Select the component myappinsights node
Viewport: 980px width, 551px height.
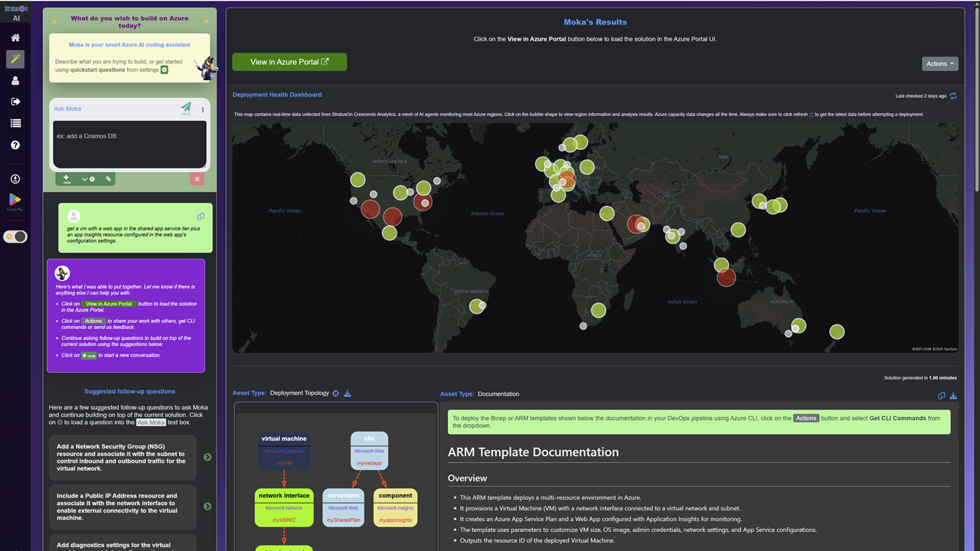[396, 507]
